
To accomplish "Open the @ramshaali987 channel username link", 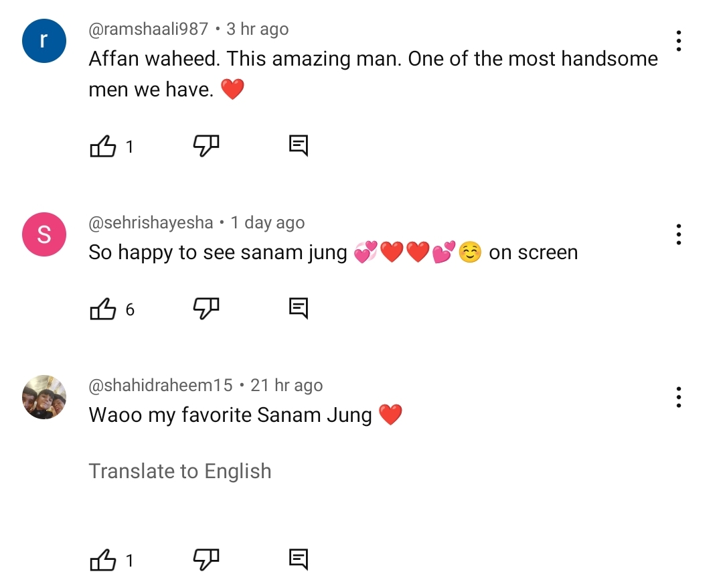I will [x=149, y=29].
